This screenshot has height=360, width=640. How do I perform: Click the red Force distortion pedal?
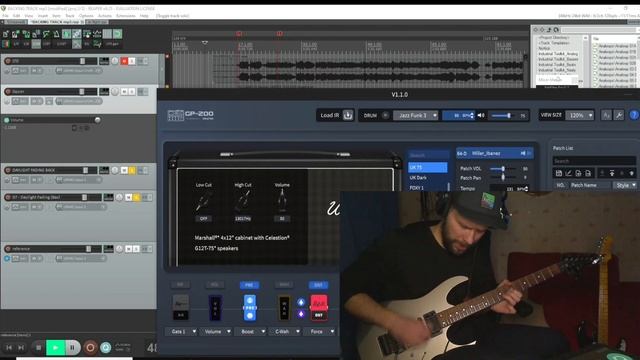(x=319, y=307)
